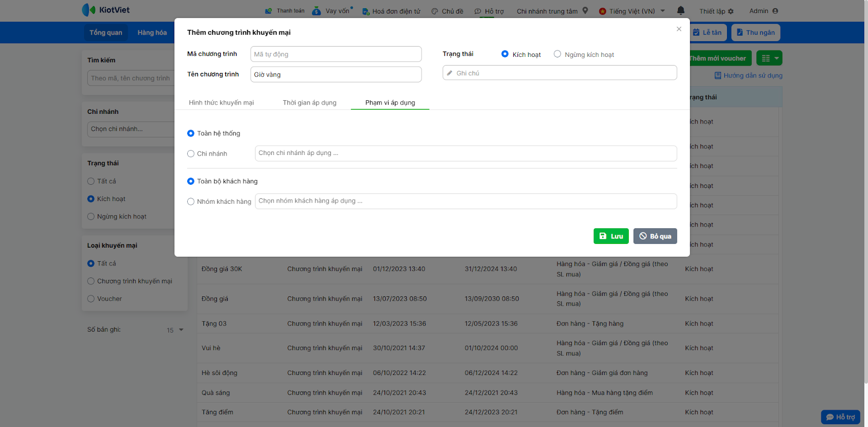The height and width of the screenshot is (427, 868).
Task: Click the Thiết lập gear icon
Action: coord(731,11)
